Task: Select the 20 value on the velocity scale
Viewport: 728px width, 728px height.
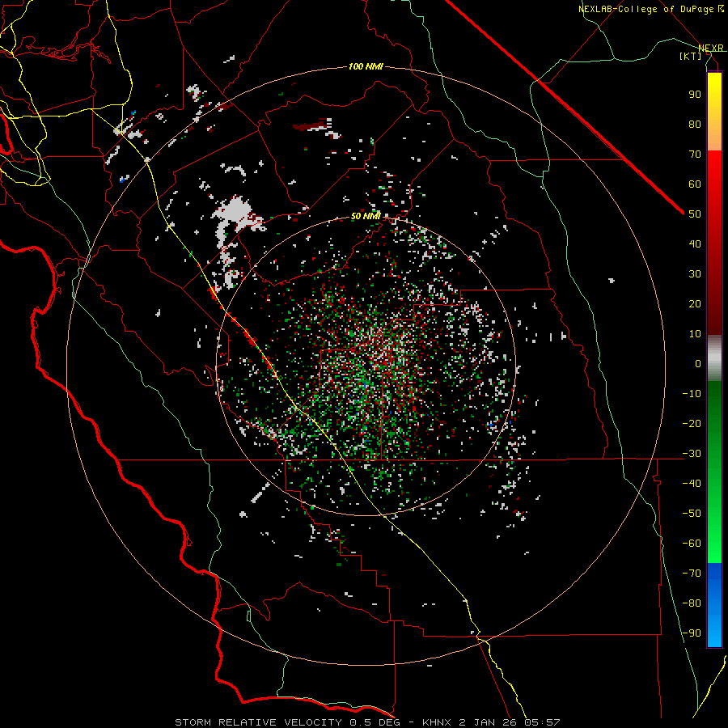Action: (x=695, y=304)
